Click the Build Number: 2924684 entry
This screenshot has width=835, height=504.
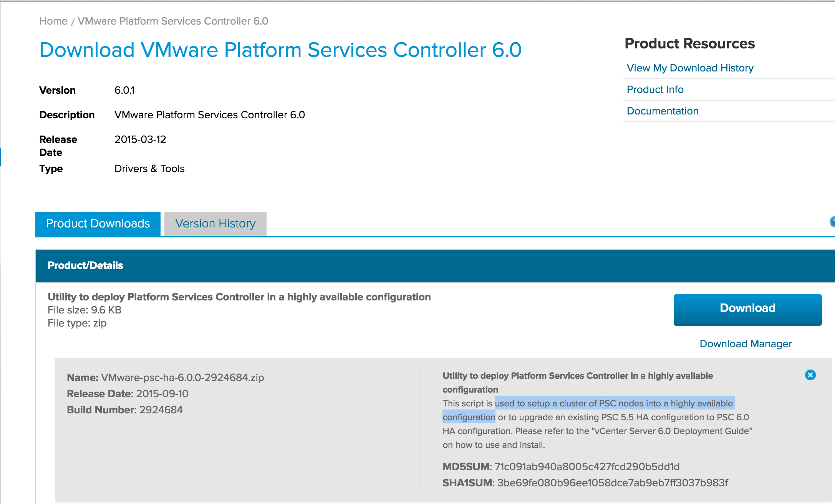click(x=125, y=410)
